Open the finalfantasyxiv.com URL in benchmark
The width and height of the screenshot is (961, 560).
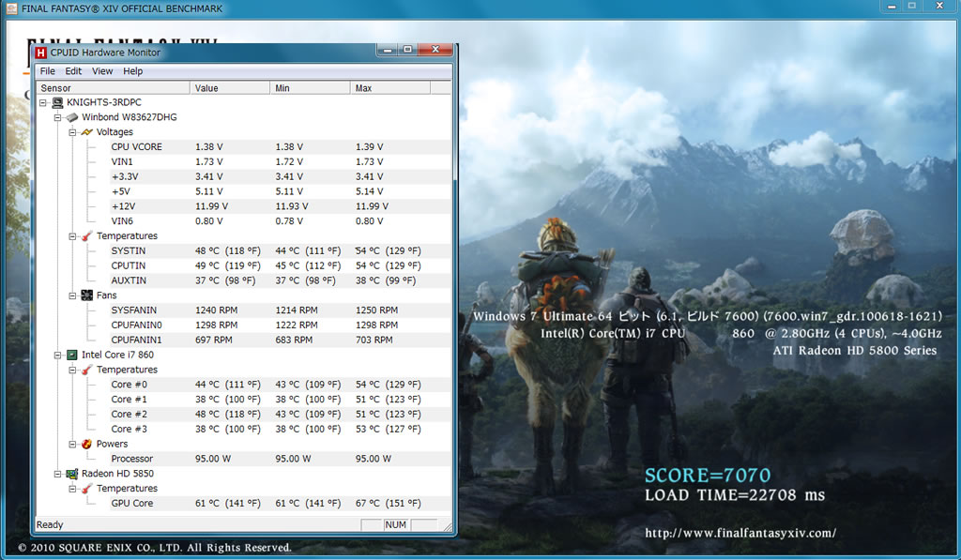pos(740,533)
